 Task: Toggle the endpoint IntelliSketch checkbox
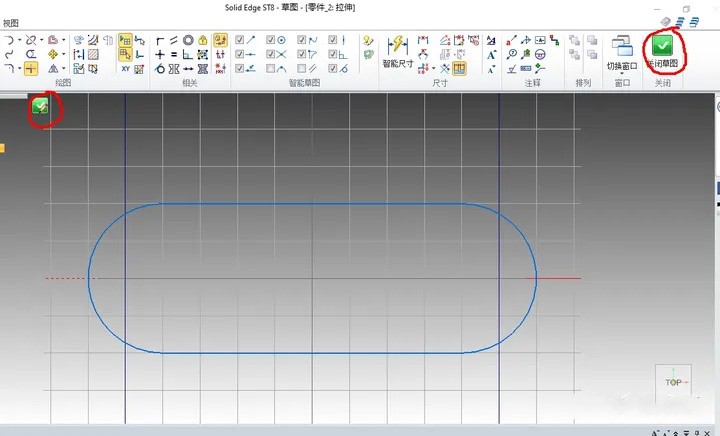(x=239, y=40)
